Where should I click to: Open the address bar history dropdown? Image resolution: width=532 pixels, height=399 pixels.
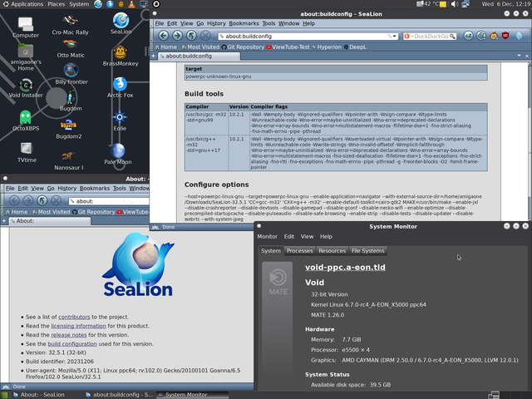(x=394, y=36)
